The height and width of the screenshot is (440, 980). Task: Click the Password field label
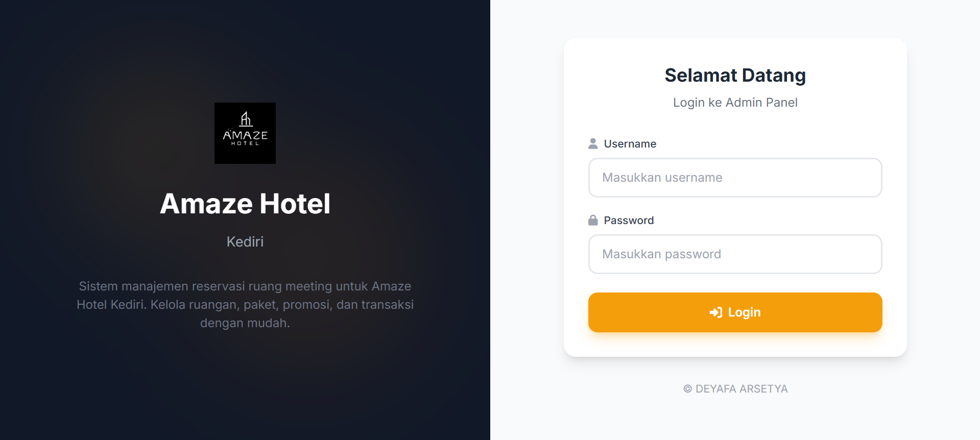pyautogui.click(x=629, y=221)
